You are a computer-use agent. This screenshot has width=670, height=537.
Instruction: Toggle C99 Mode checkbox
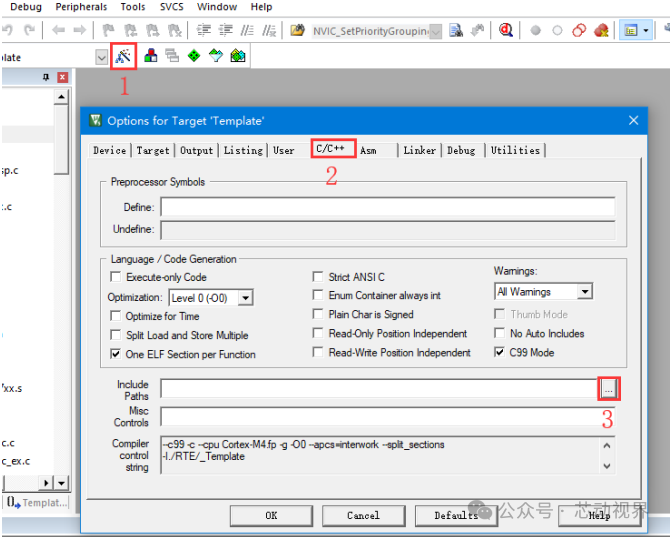pyautogui.click(x=499, y=352)
